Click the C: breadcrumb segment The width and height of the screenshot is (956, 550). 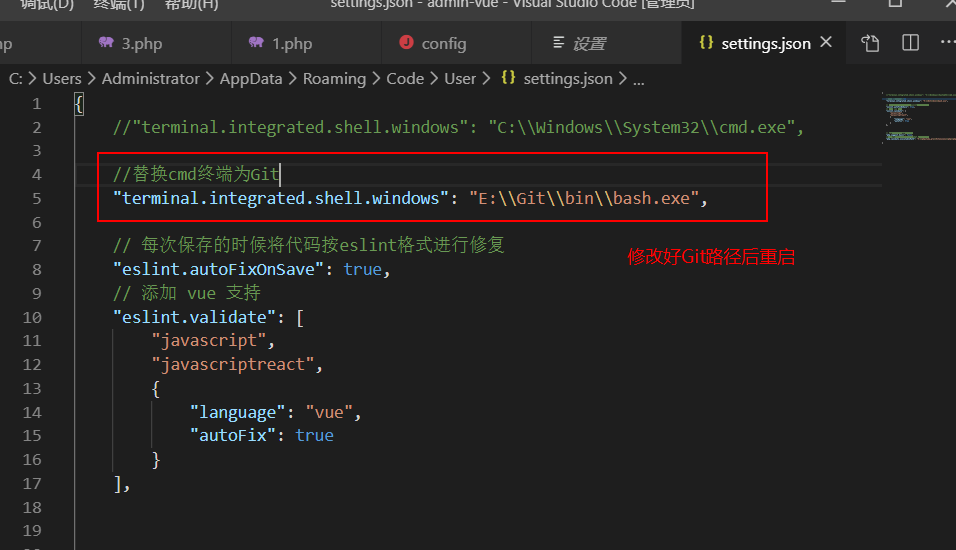16,79
